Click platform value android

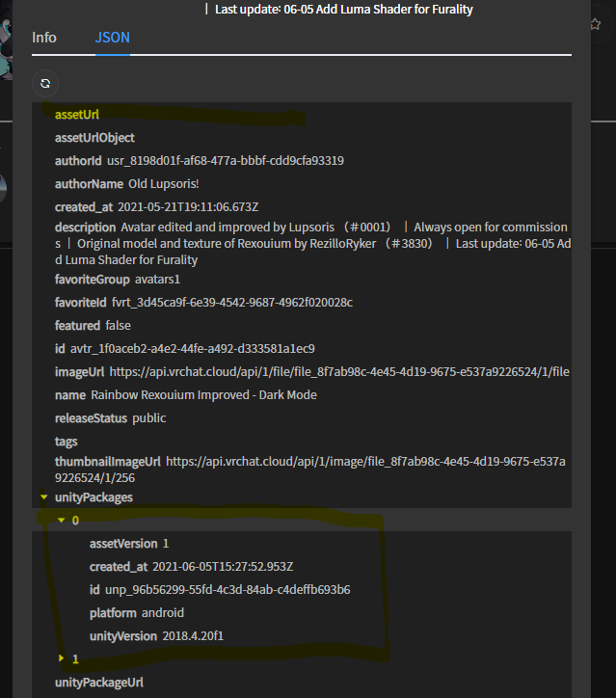[x=163, y=613]
